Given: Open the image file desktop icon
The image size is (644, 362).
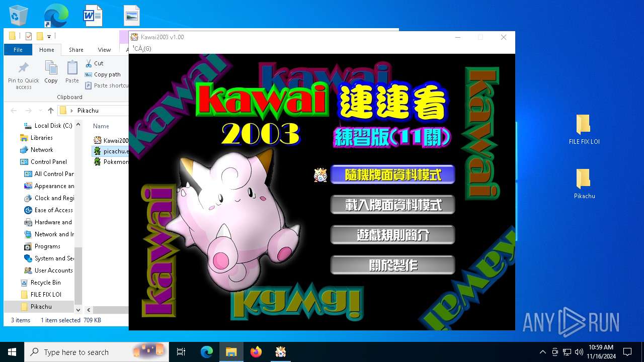Looking at the screenshot, I should coord(132,15).
